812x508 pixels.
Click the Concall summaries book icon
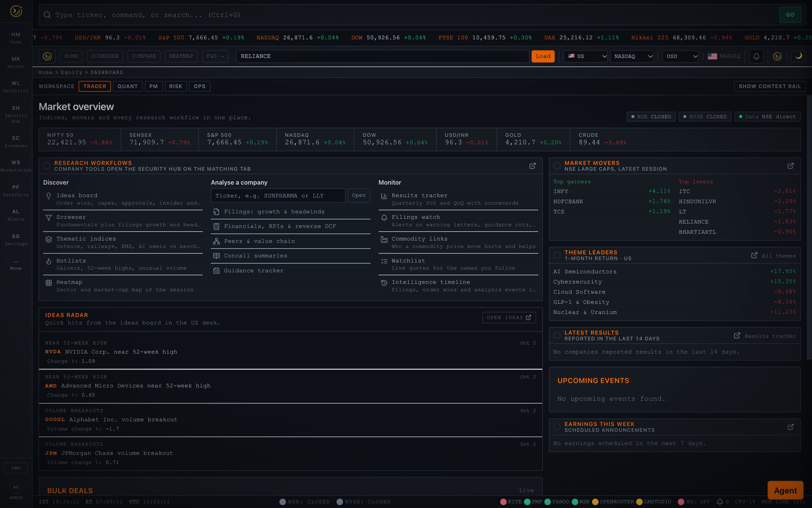pos(217,256)
